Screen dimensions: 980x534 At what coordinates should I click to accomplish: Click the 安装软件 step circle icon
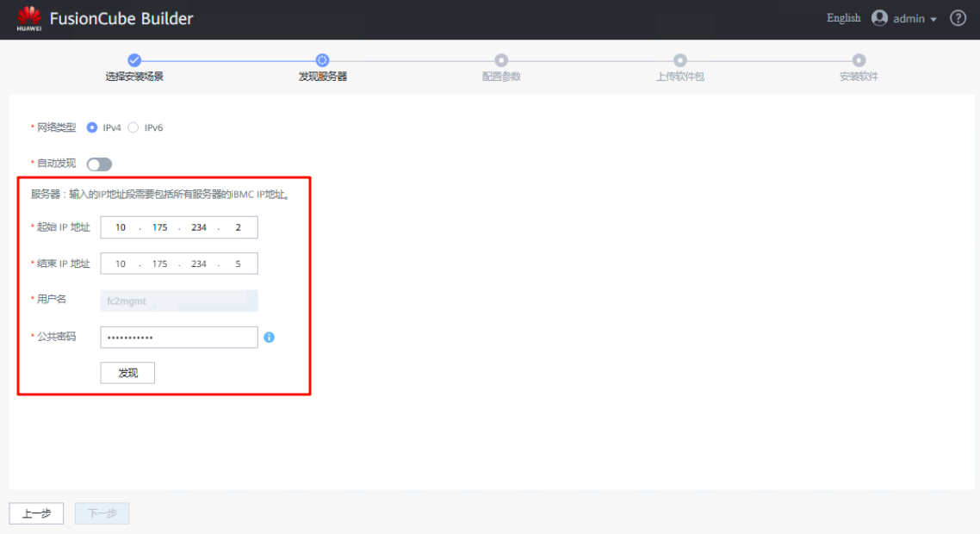tap(859, 60)
